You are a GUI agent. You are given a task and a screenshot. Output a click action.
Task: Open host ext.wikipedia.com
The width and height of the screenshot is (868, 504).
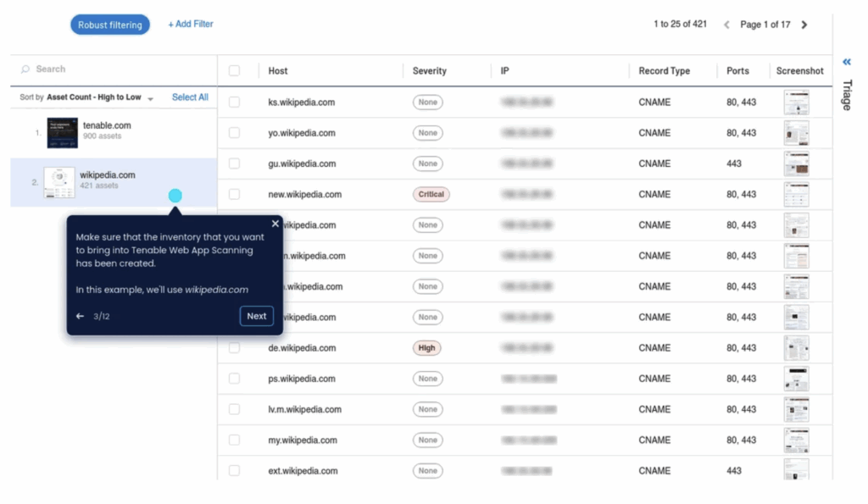303,471
